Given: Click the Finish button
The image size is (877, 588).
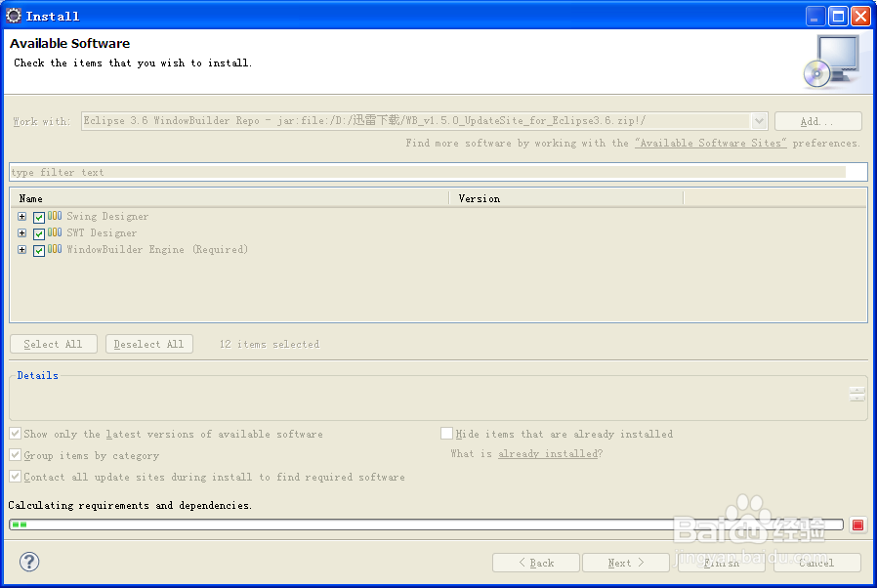Looking at the screenshot, I should click(722, 563).
